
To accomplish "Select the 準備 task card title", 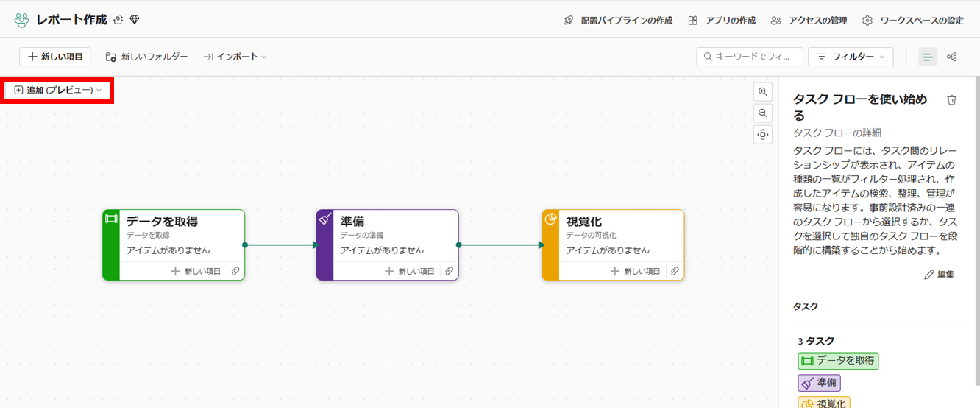I will point(352,222).
